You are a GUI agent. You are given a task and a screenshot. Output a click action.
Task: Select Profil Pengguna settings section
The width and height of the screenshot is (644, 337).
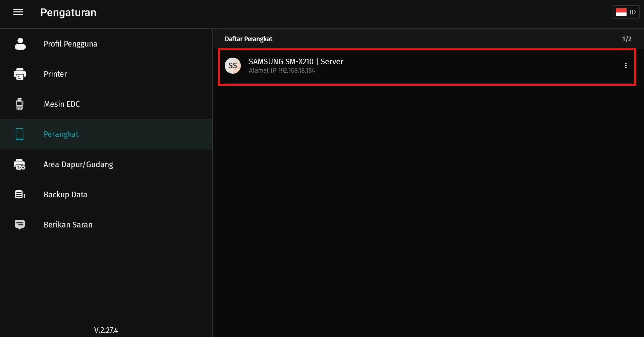click(x=70, y=44)
